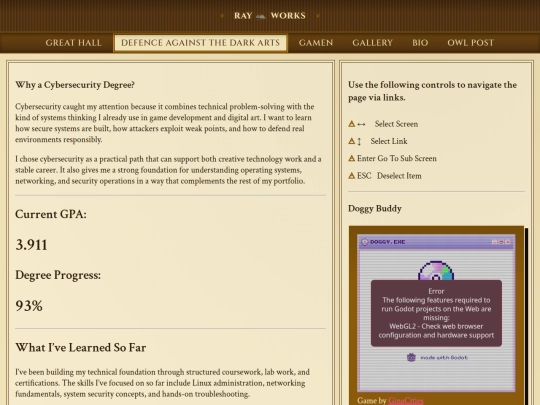Close the DOGGY.EXE pixel window
This screenshot has height=405, width=540.
(x=508, y=242)
